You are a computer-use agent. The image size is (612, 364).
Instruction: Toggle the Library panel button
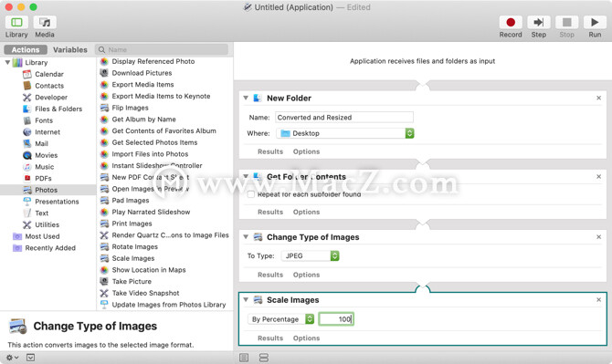16,23
